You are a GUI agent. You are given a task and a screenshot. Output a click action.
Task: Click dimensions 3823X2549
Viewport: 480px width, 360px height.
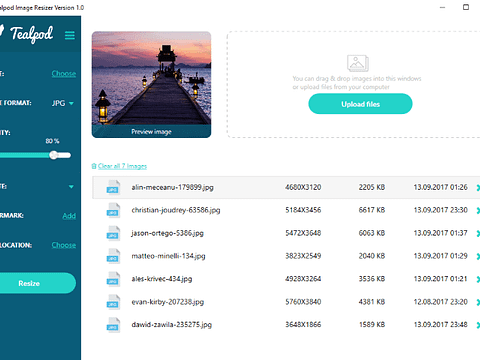[x=303, y=256]
